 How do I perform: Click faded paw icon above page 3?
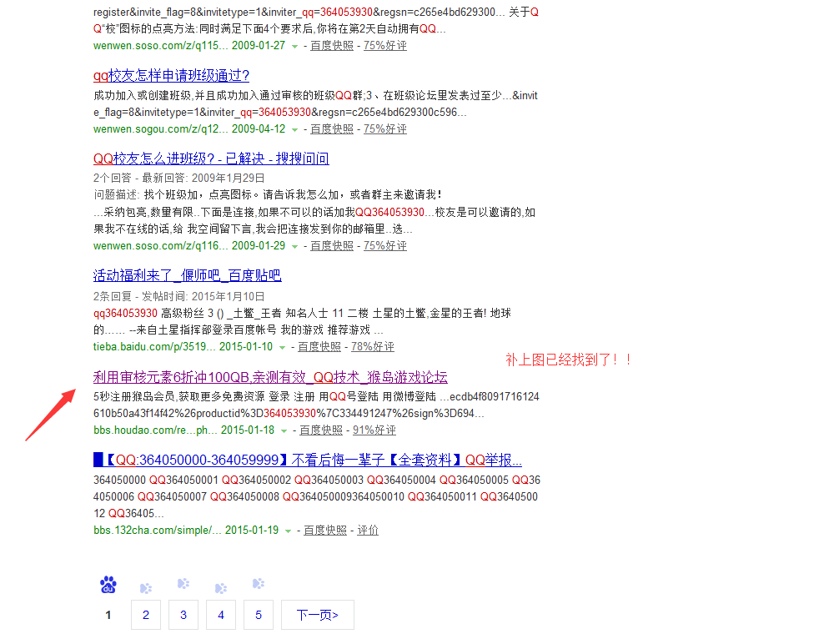click(x=183, y=583)
